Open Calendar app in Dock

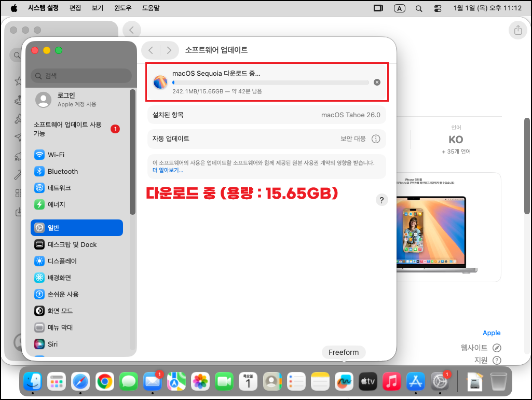point(248,381)
